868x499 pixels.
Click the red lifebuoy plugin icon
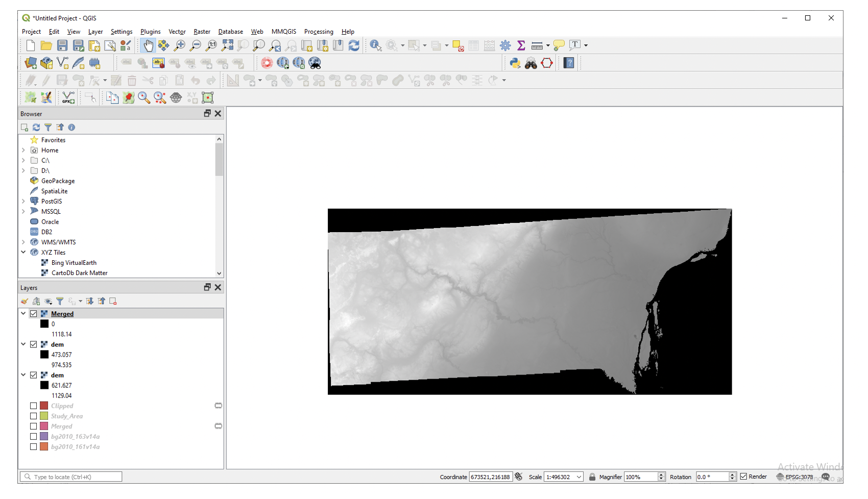[267, 63]
